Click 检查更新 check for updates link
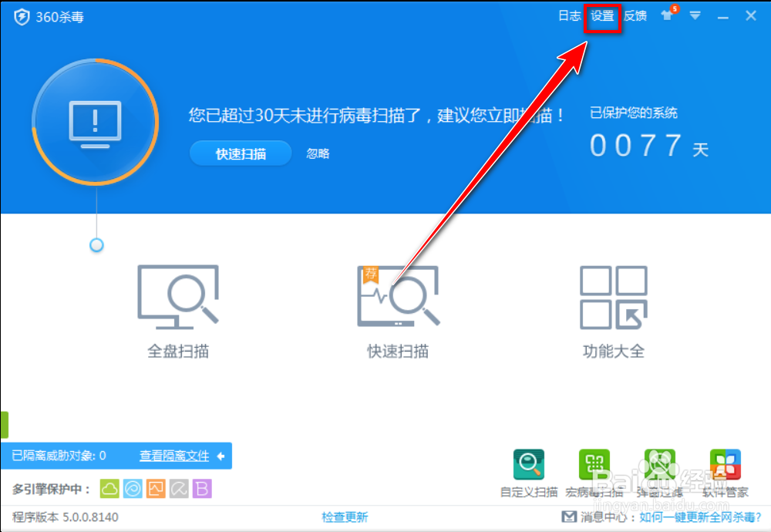This screenshot has height=532, width=771. 345,517
